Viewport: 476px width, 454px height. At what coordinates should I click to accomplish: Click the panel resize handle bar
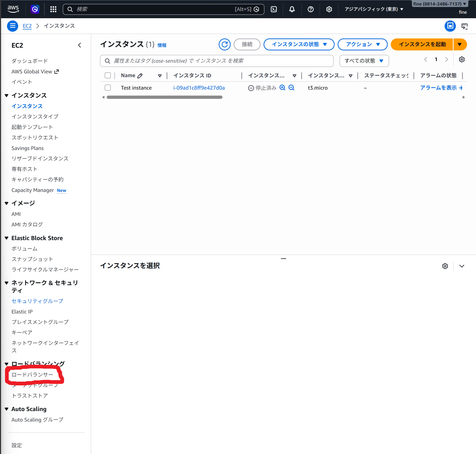pyautogui.click(x=284, y=259)
